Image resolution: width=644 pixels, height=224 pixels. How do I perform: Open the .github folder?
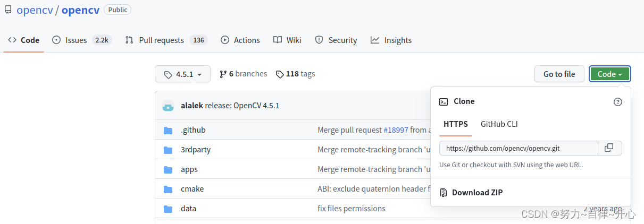pos(193,130)
